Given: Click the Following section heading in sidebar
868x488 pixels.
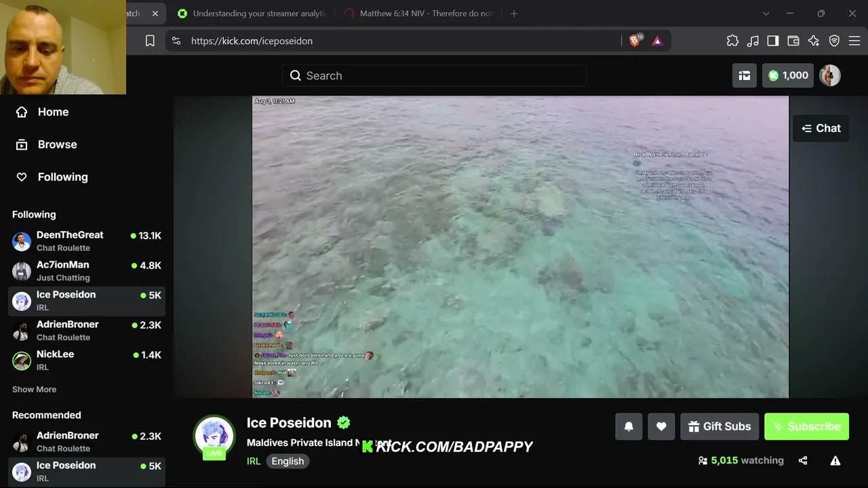Looking at the screenshot, I should (34, 214).
